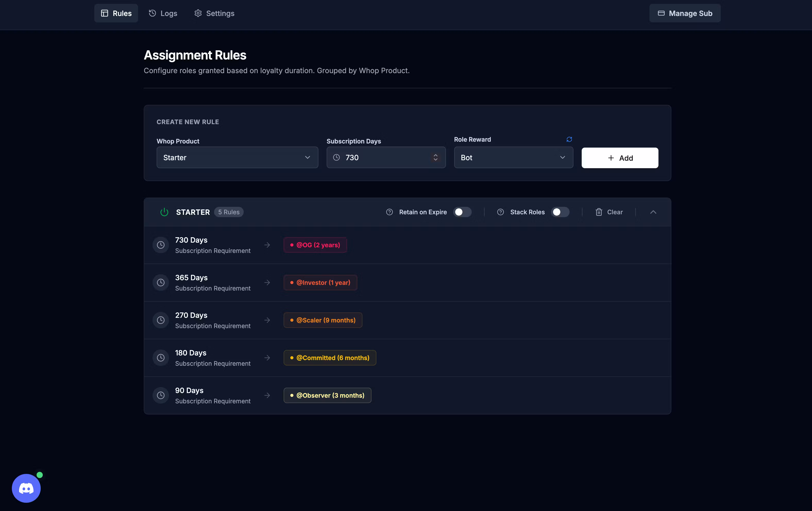Image resolution: width=812 pixels, height=511 pixels.
Task: Click the help icon beside Retain on Expire
Action: click(x=390, y=212)
